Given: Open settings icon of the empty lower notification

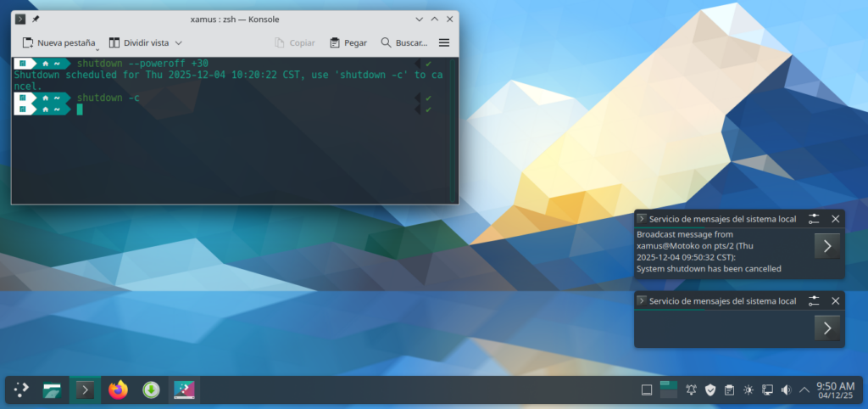Looking at the screenshot, I should coord(813,301).
